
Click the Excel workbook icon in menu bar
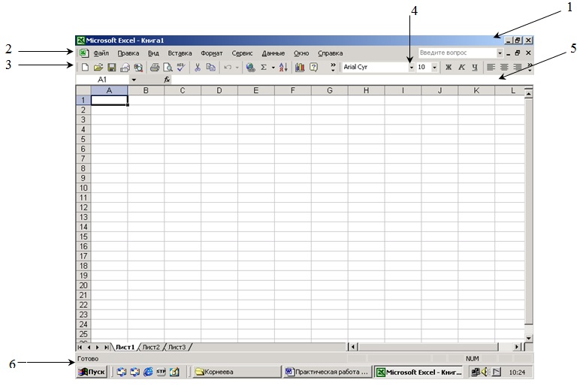84,53
